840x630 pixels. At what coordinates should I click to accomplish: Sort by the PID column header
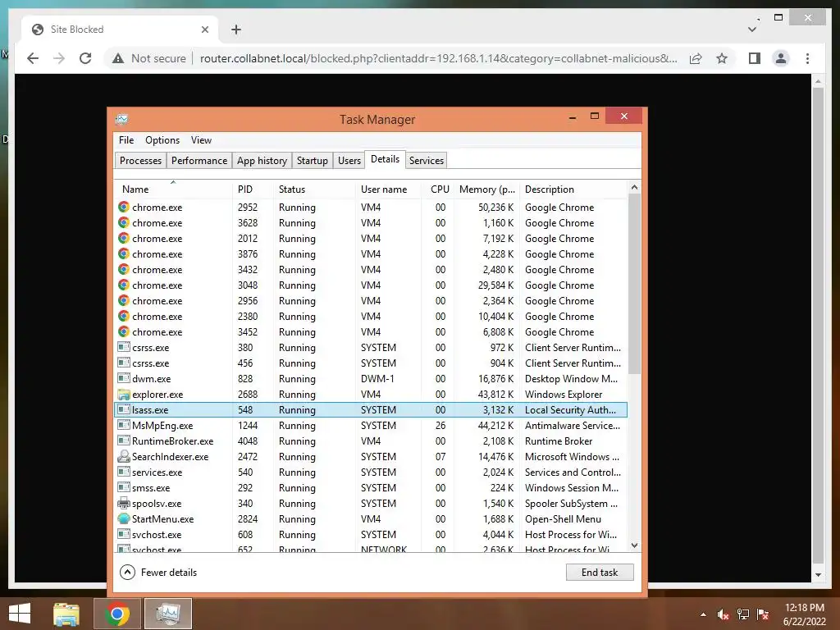click(253, 189)
